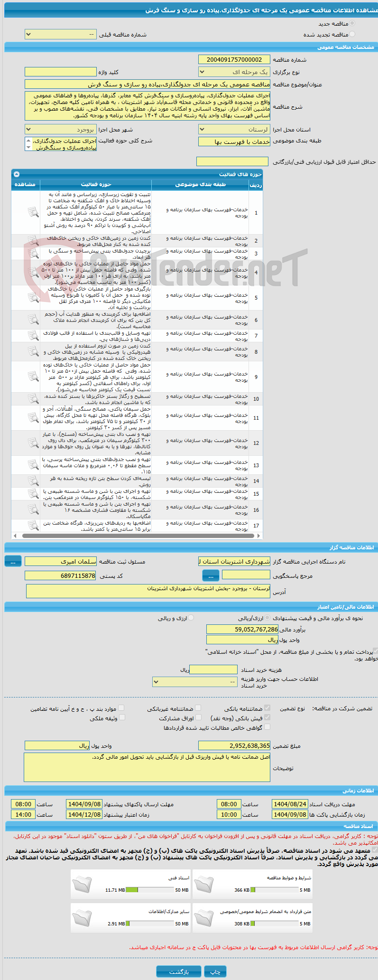Viewport: 378px width, 980px height.
Task: Open the نوع برگزاری dropdown
Action: tap(234, 72)
